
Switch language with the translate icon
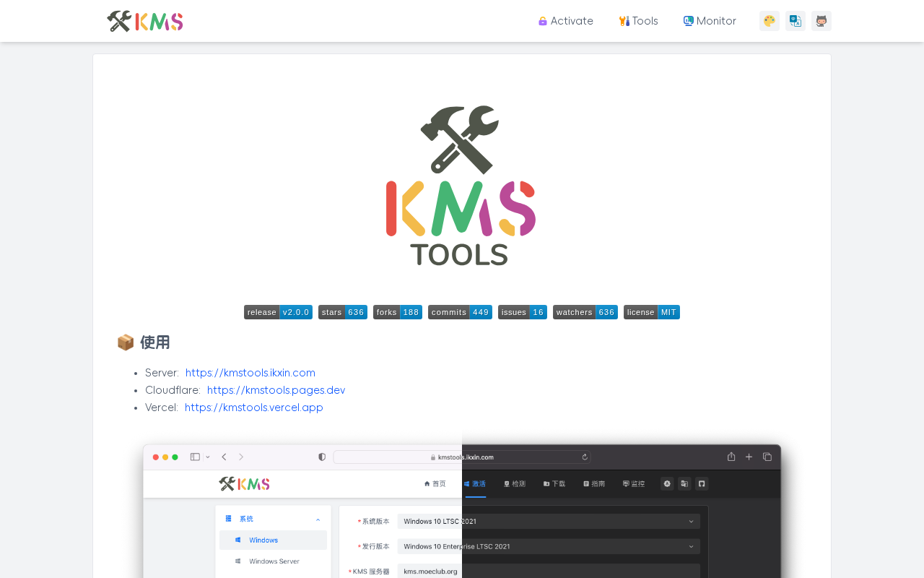796,21
